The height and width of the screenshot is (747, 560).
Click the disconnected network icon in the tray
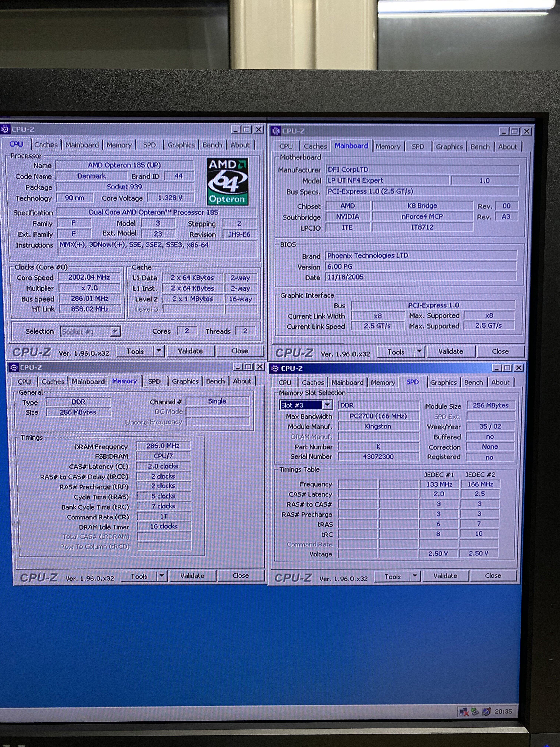point(464,712)
